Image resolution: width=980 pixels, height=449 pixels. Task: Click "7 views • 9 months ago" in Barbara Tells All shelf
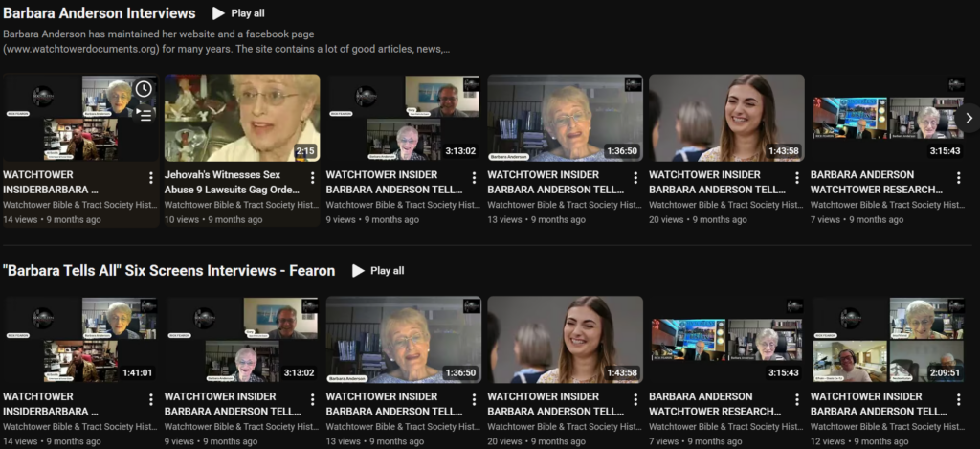(x=695, y=441)
